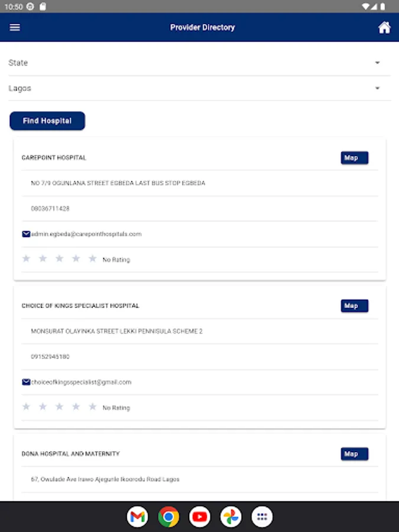This screenshot has height=532, width=399.
Task: Tap Choice of Kings email envelope icon
Action: coord(26,382)
